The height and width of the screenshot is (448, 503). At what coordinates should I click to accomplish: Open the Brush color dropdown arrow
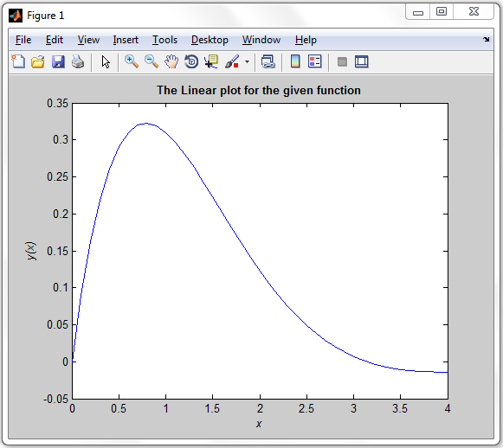(247, 61)
